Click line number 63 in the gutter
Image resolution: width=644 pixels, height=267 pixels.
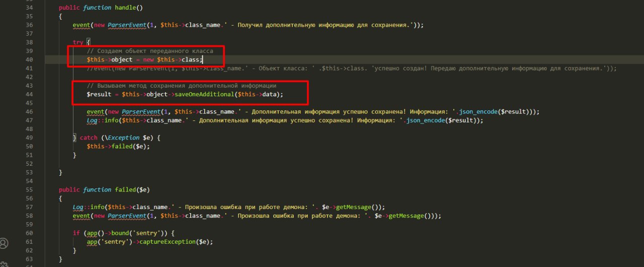29,259
